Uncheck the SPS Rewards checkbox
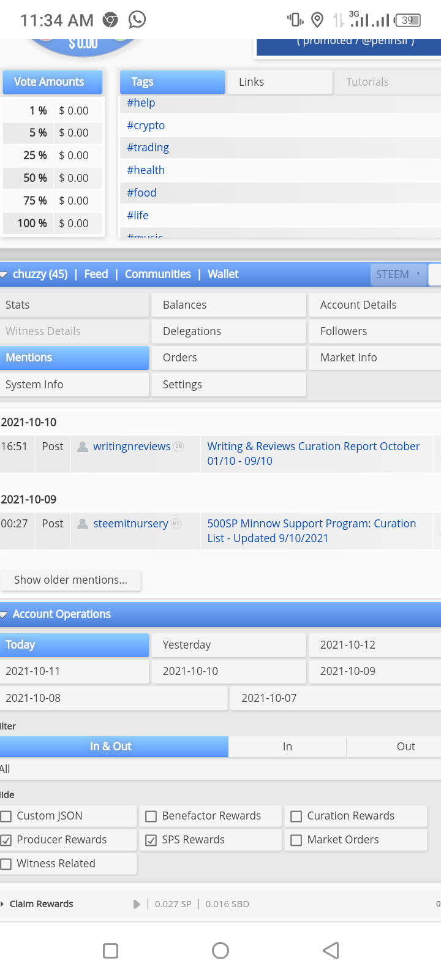Screen dimensions: 441x980 pyautogui.click(x=151, y=840)
